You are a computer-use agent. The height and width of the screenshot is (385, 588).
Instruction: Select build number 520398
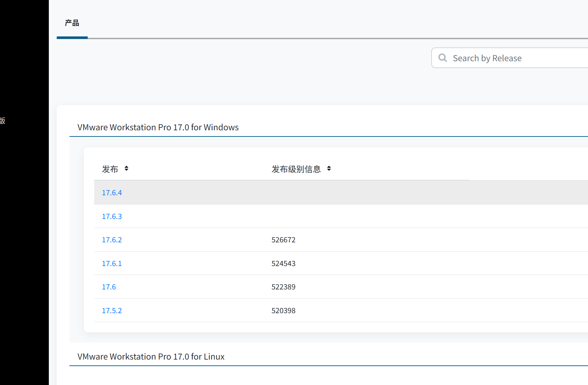pos(283,311)
